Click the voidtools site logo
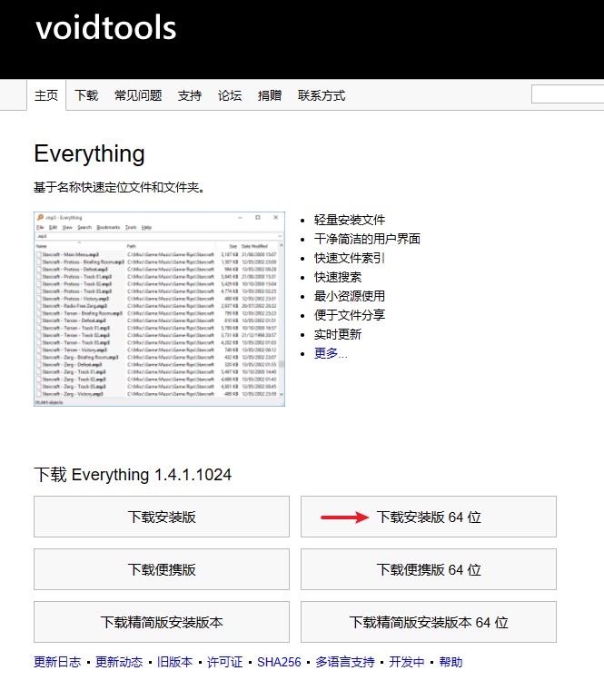 (x=105, y=29)
